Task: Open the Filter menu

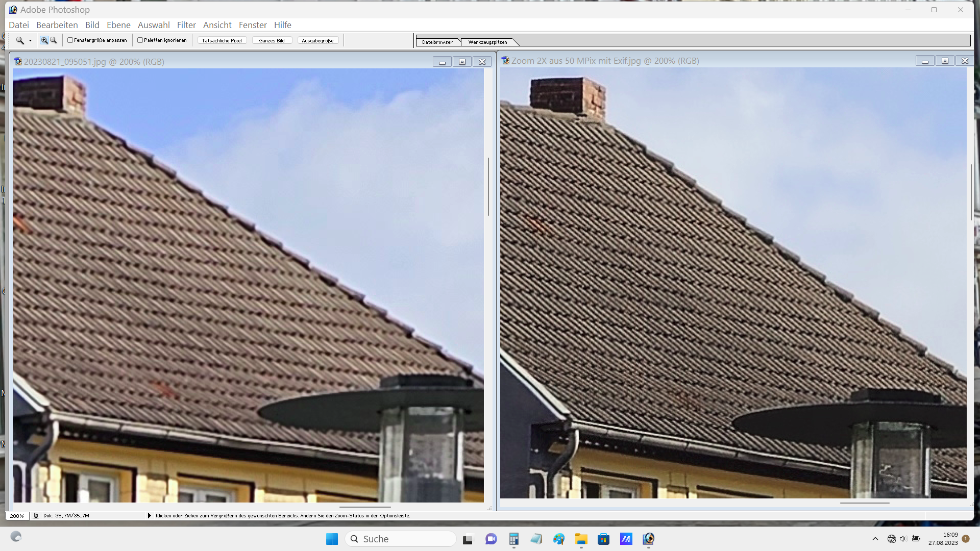Action: coord(186,25)
